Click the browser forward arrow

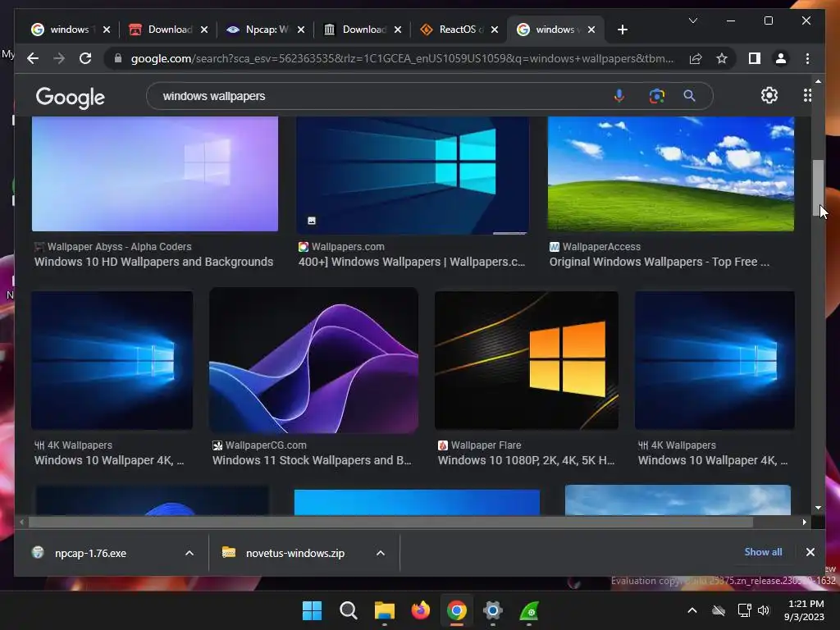click(59, 58)
